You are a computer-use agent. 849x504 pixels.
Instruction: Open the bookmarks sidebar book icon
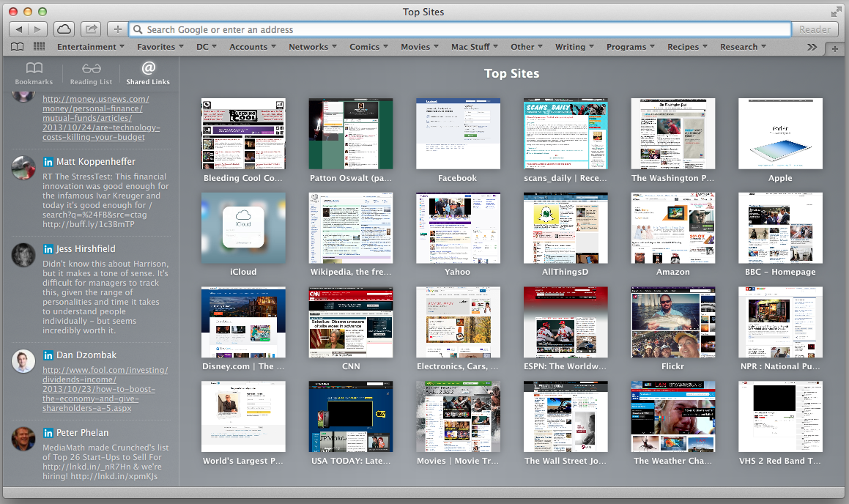18,47
